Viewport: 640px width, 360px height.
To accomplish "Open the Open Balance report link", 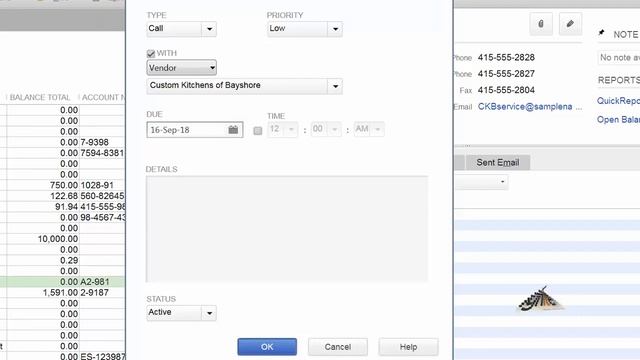I will click(618, 120).
